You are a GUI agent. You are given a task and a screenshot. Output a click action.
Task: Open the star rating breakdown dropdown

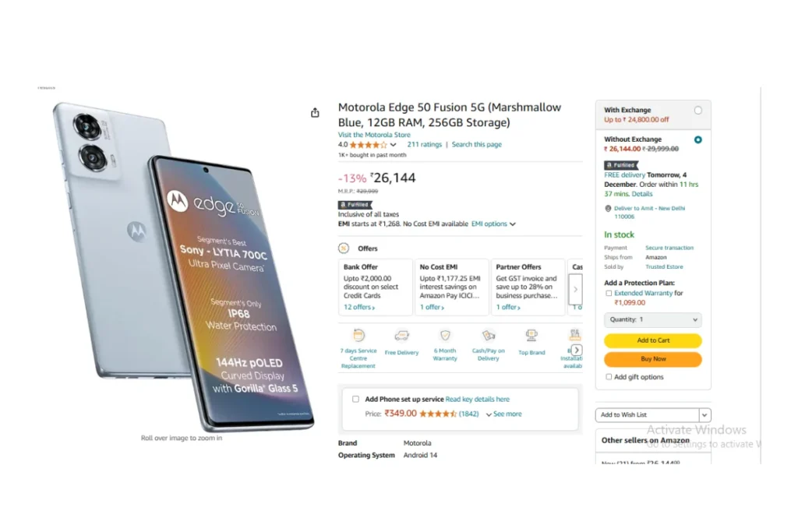coord(393,145)
